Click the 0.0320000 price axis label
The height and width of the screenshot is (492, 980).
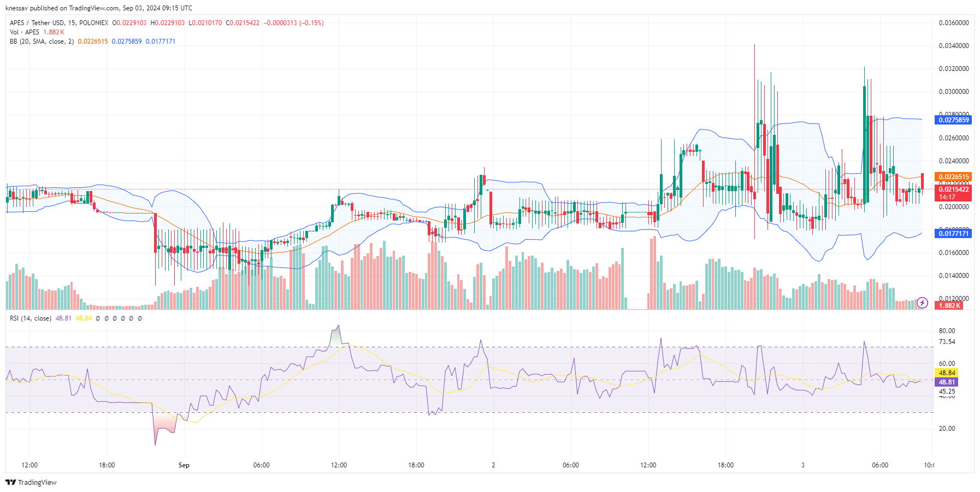[x=954, y=69]
